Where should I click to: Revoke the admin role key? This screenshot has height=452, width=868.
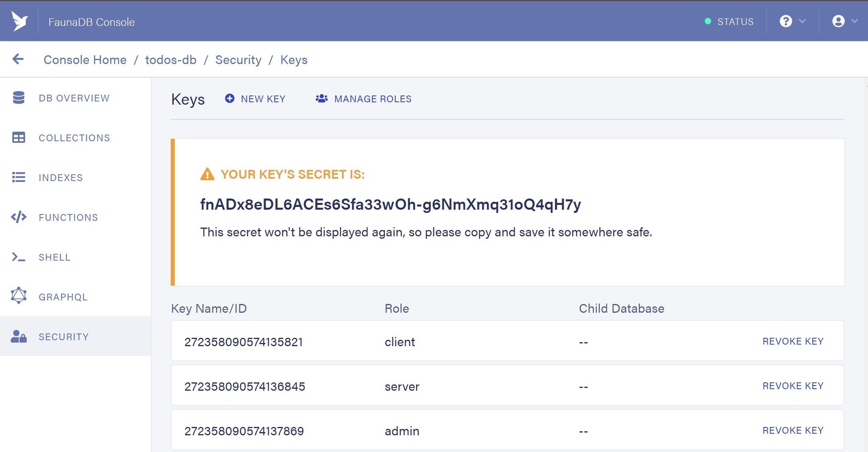coord(792,430)
